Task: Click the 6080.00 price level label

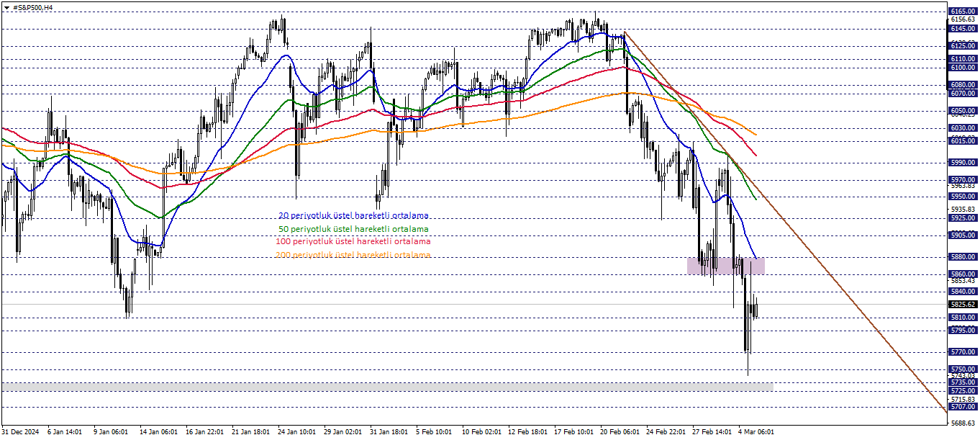Action: coord(963,85)
